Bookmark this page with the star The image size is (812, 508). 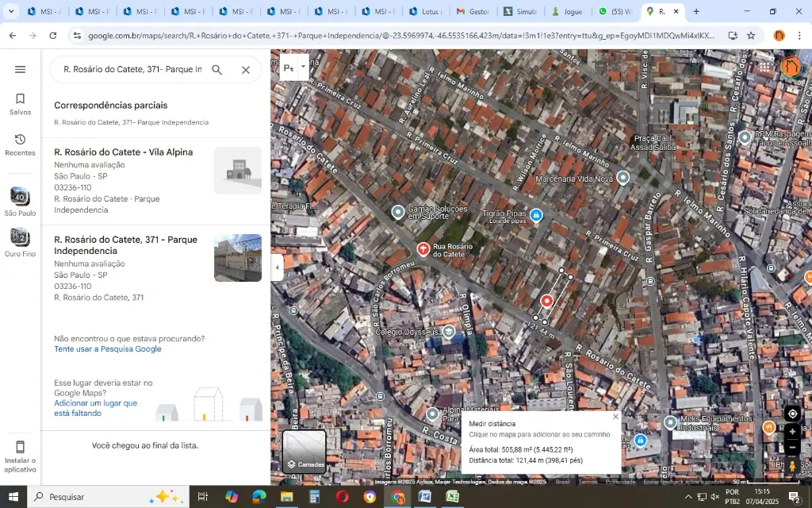coord(751,35)
